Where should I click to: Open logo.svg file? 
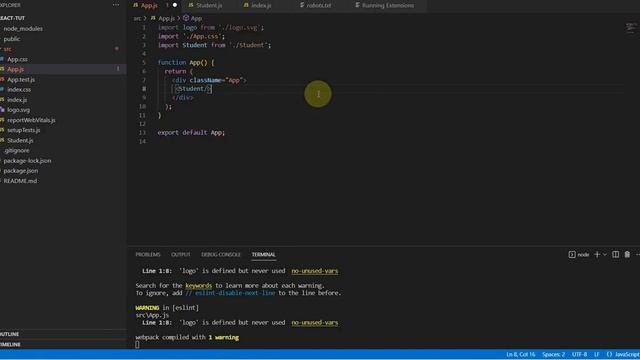[18, 110]
